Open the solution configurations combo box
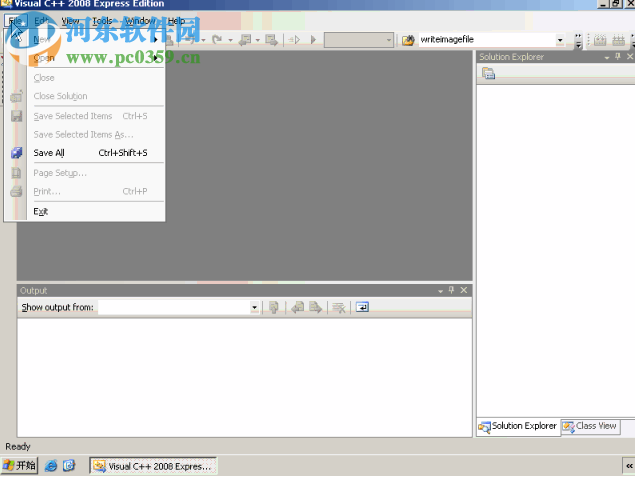Screen dimensions: 635x477 point(358,40)
